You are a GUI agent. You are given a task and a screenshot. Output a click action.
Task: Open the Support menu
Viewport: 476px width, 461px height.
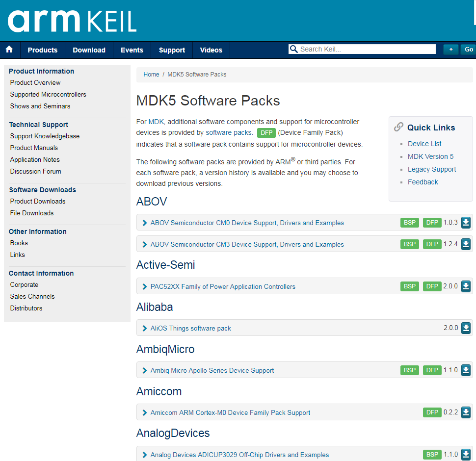[172, 50]
